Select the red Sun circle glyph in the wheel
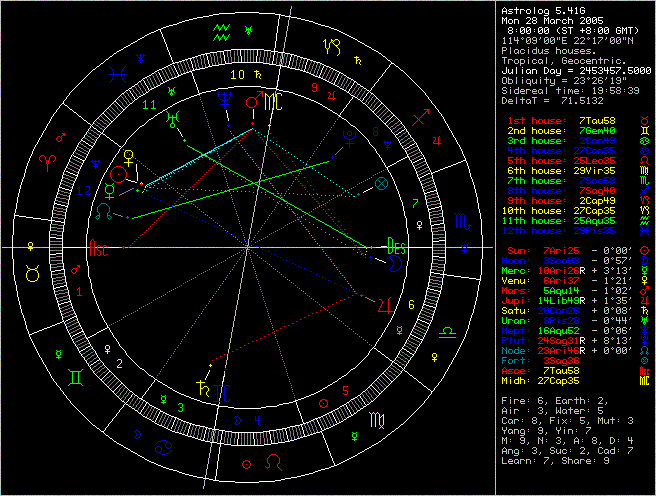The image size is (656, 496). (119, 175)
